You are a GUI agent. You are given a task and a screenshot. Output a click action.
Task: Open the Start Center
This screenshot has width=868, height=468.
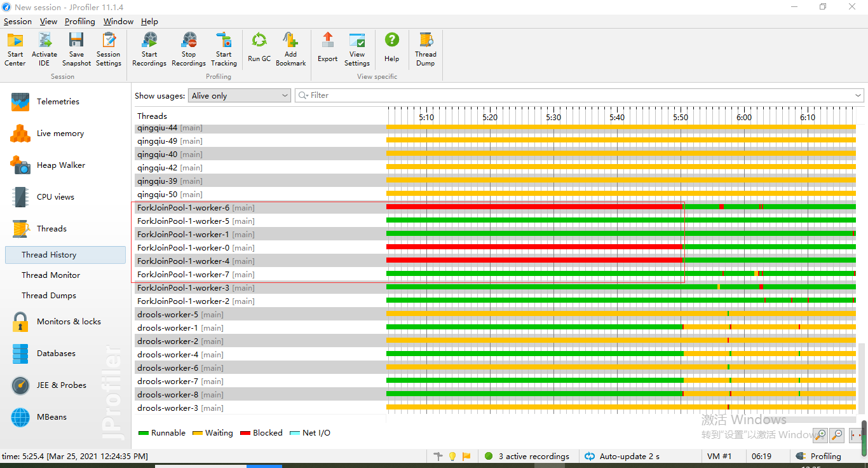[x=15, y=50]
